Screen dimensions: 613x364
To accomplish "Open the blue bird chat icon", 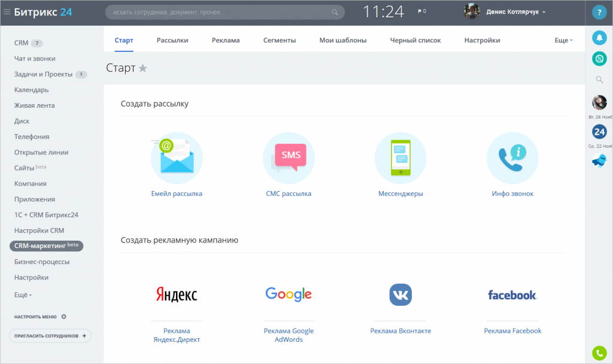I will tap(599, 160).
